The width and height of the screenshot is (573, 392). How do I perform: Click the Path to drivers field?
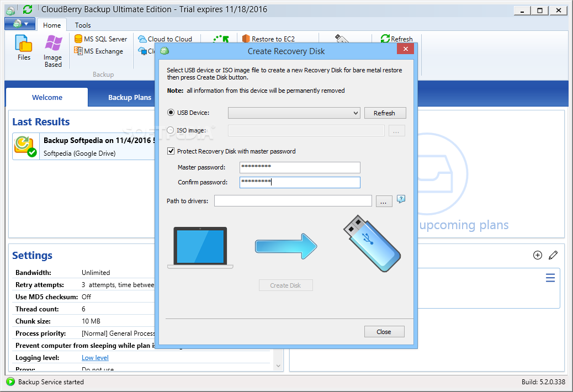point(293,200)
